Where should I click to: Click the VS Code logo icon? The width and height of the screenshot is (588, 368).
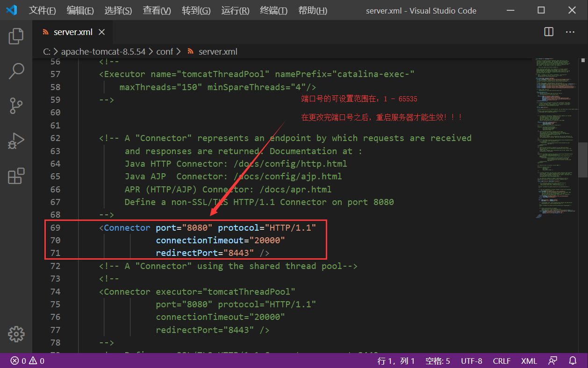coord(11,10)
